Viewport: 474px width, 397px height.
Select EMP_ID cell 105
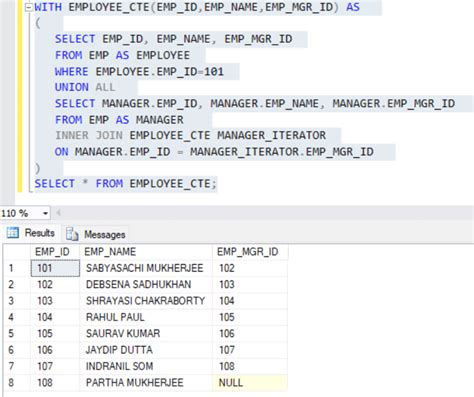55,333
